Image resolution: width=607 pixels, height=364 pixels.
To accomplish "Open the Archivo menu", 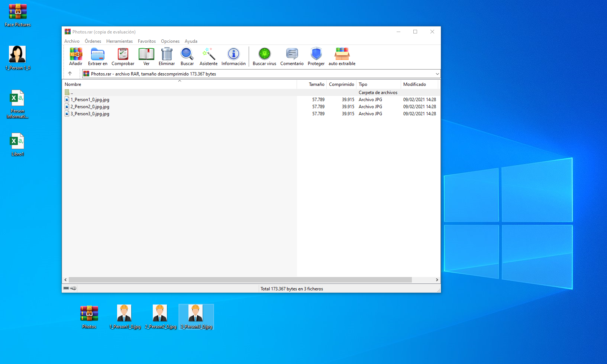I will [72, 41].
